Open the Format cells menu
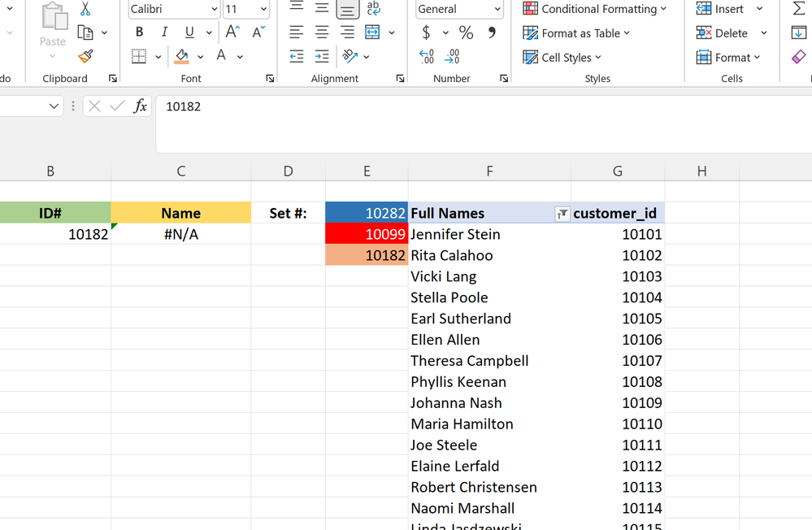 coord(727,57)
